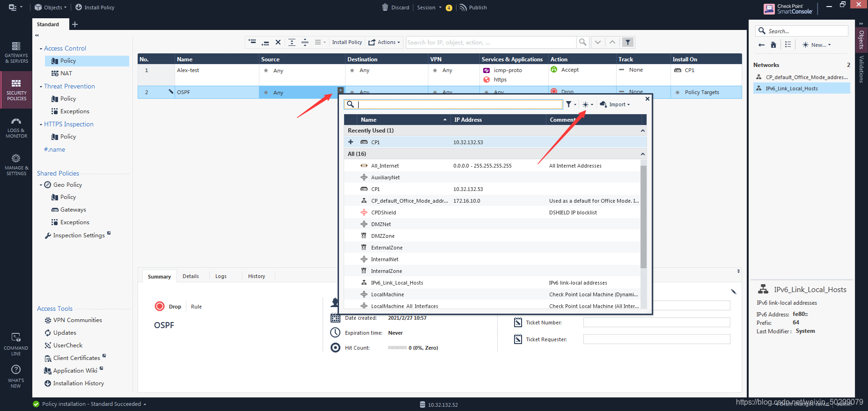868x411 pixels.
Task: Switch to the Logs tab
Action: (x=221, y=276)
